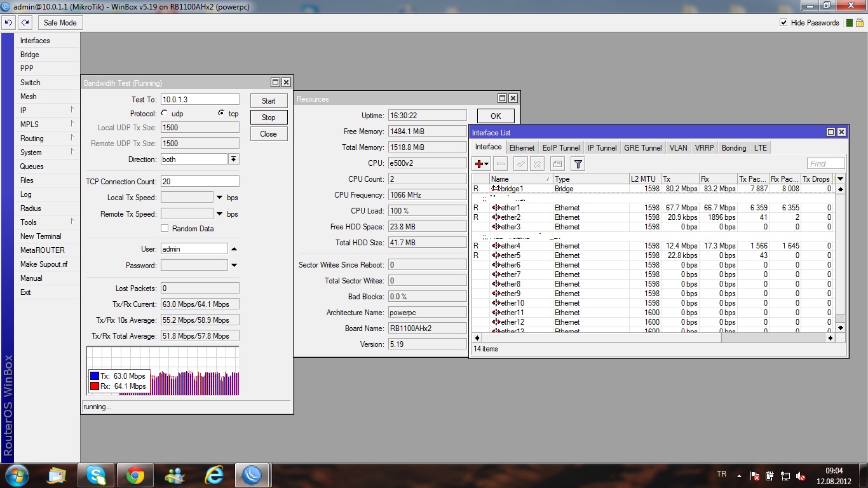Open the column selector dropdown in Interface List
The width and height of the screenshot is (868, 488).
pyautogui.click(x=840, y=179)
